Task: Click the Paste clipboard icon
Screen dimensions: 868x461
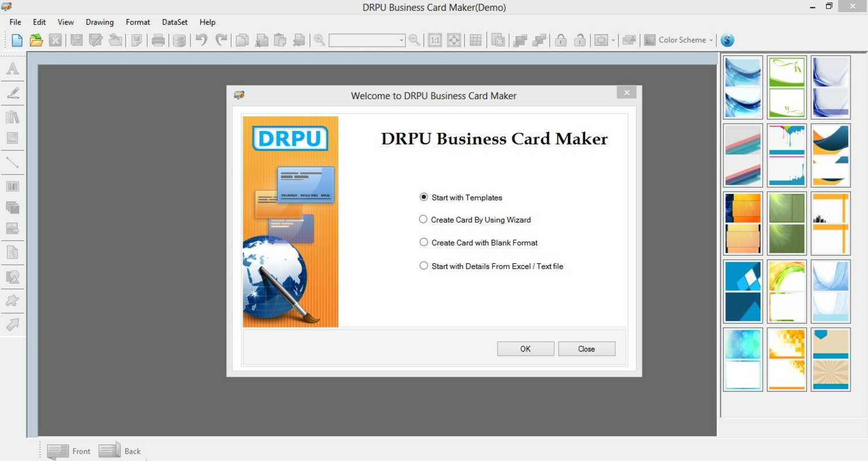Action: [280, 40]
